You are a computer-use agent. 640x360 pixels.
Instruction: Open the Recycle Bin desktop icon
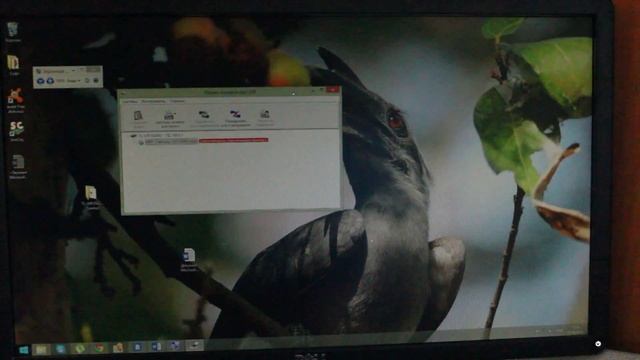[x=13, y=32]
